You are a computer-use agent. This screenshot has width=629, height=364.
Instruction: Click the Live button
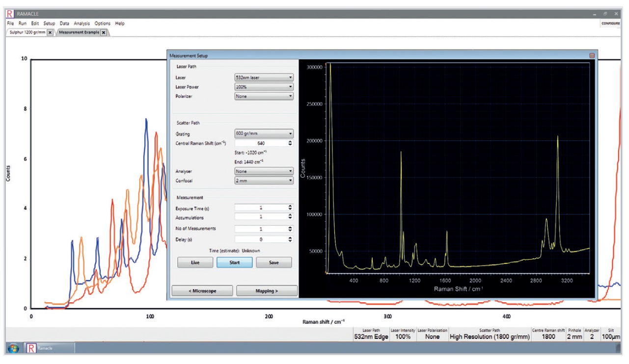195,262
